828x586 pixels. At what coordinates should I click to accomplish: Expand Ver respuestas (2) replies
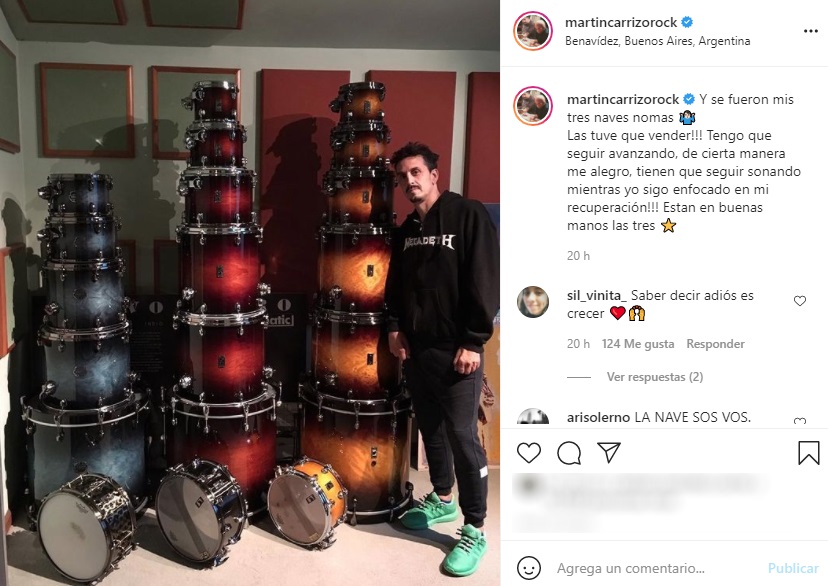pos(655,377)
